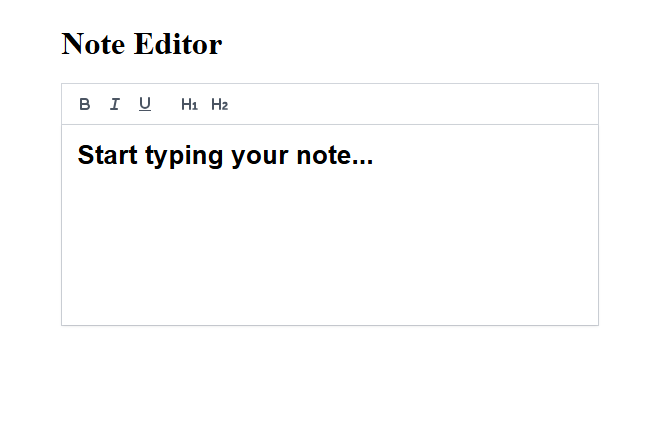Click the word 'note...' in the editor

[335, 155]
